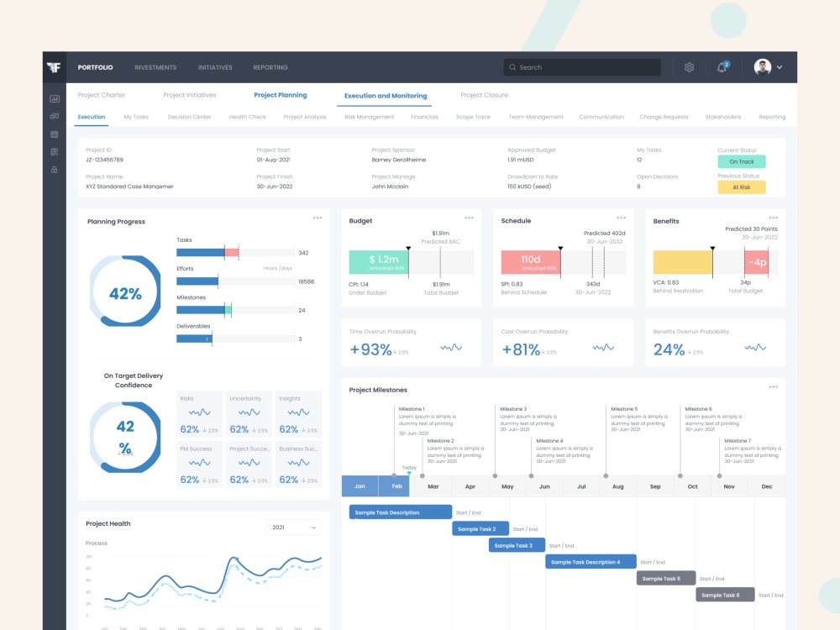The image size is (840, 630).
Task: Expand the user account dropdown chevron
Action: coord(780,67)
